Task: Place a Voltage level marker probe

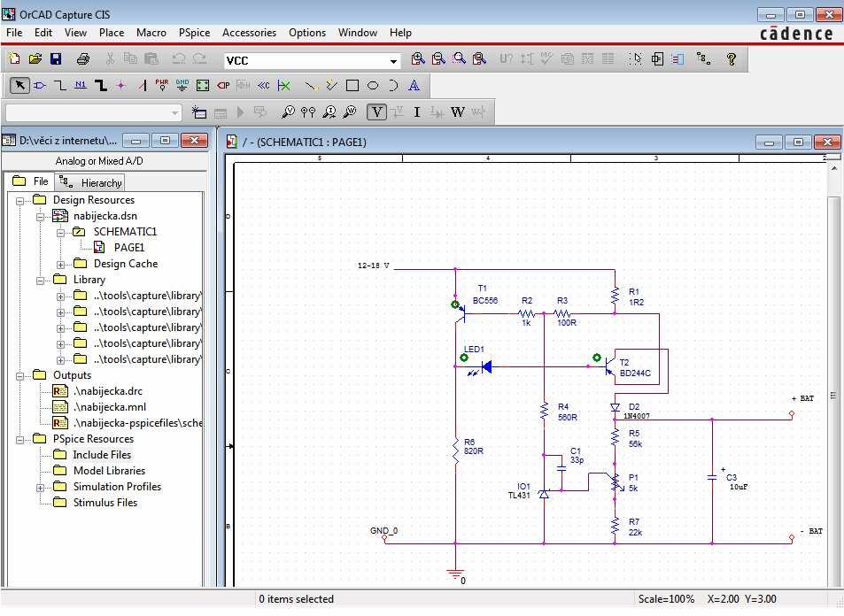Action: click(x=288, y=112)
